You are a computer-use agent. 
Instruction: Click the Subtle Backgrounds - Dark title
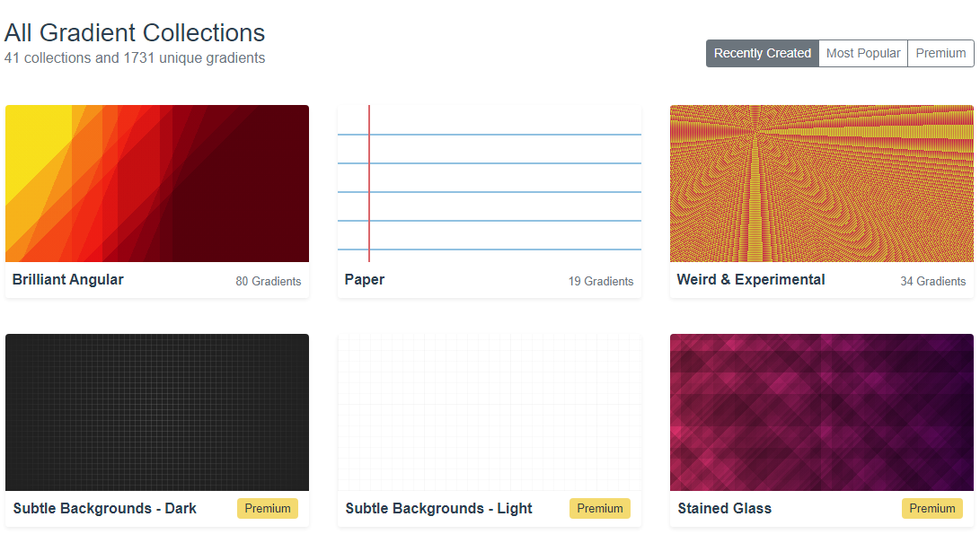(105, 508)
